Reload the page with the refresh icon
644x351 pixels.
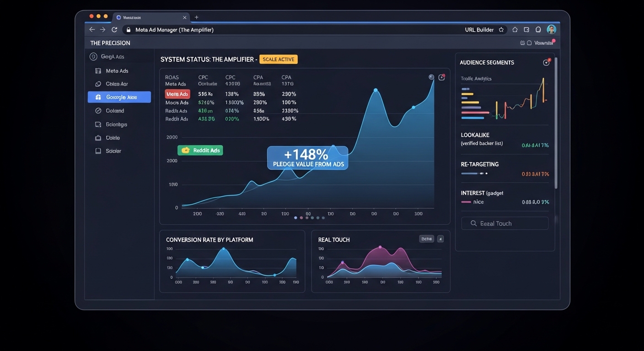[x=114, y=30]
